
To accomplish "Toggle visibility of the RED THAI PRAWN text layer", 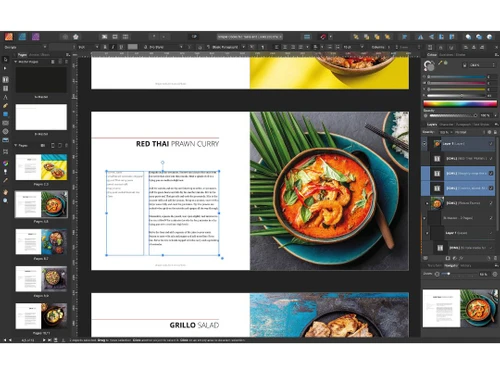I will tap(491, 158).
